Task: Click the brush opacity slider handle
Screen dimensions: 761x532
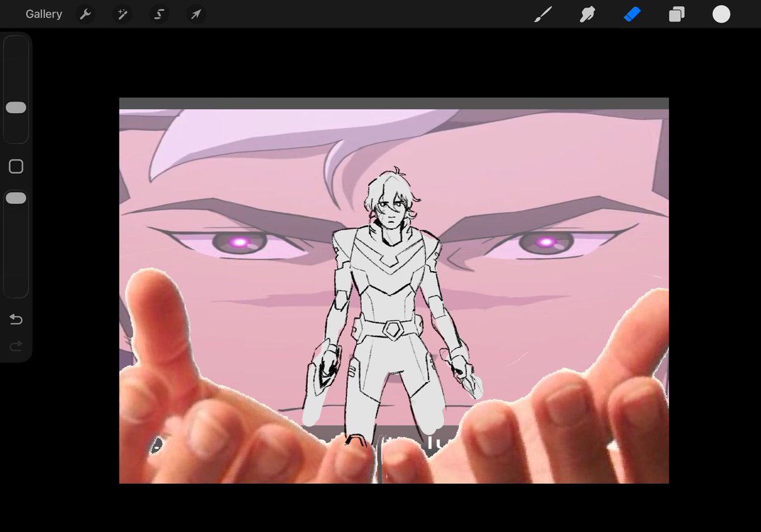Action: click(x=16, y=198)
